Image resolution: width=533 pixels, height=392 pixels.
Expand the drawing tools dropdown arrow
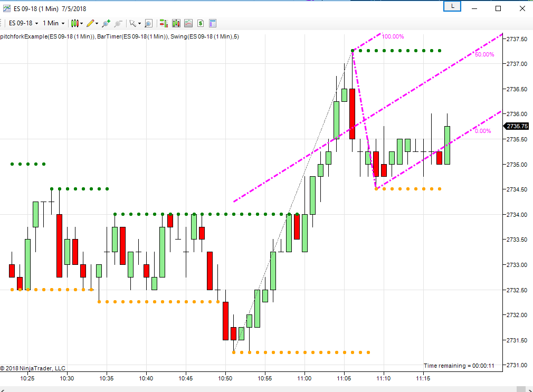(x=97, y=23)
